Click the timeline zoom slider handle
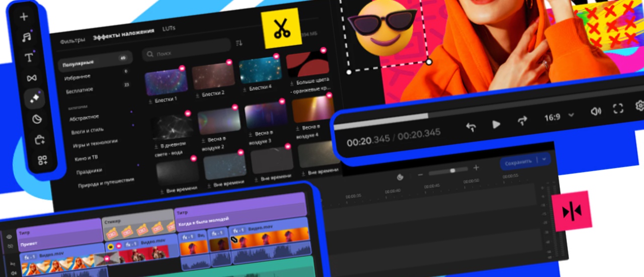 (x=452, y=170)
